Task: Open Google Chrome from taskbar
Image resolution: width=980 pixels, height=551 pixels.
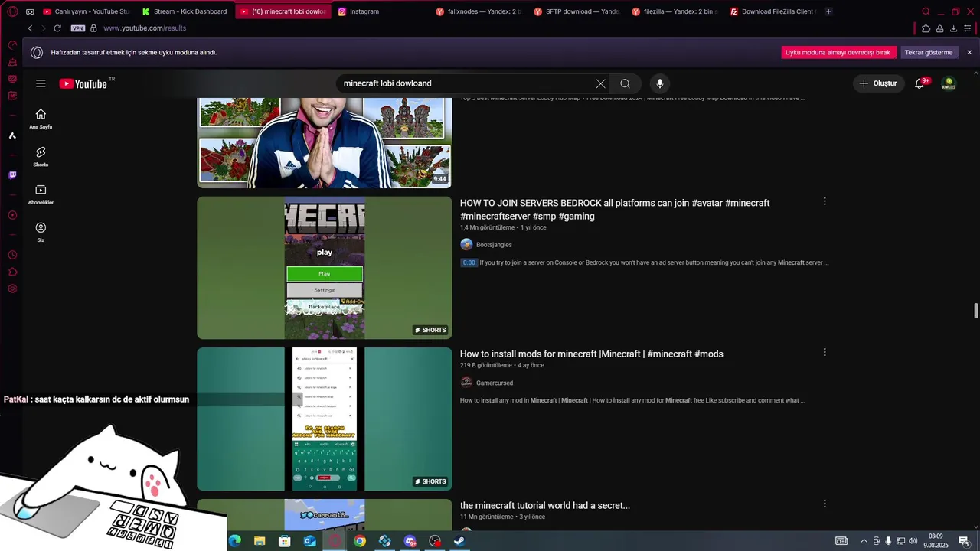Action: pos(360,541)
